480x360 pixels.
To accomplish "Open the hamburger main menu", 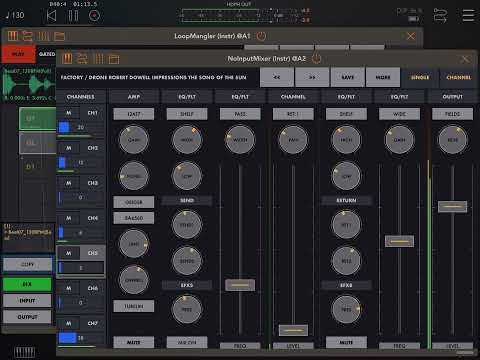I will coord(468,15).
